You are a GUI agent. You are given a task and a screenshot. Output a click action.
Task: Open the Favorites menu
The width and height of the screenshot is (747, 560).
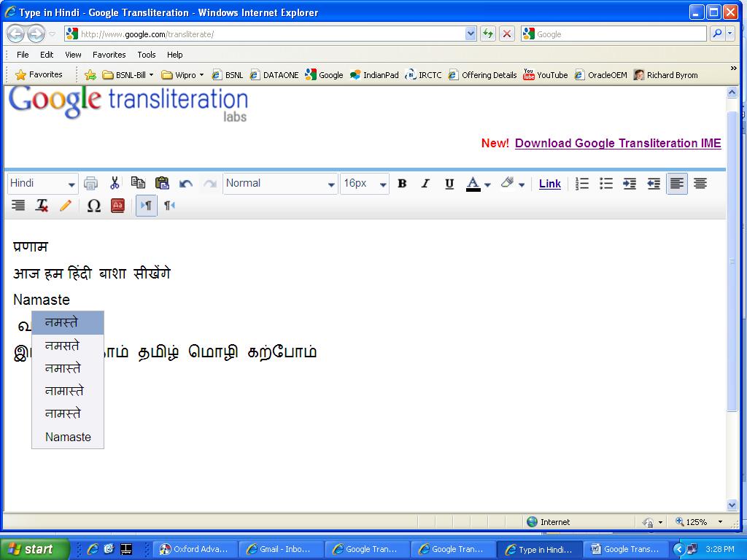point(109,54)
